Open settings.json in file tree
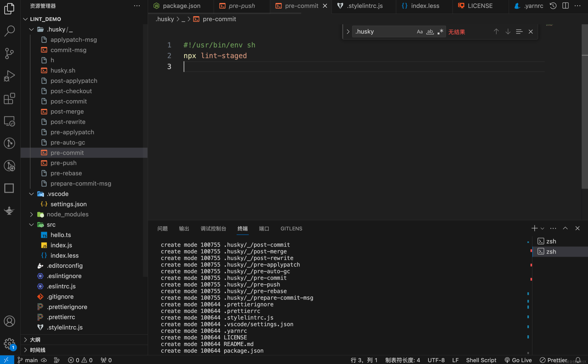 [68, 204]
